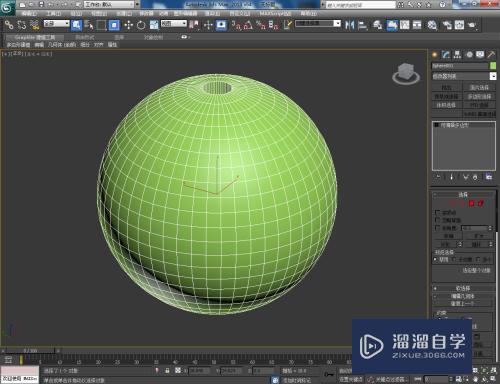
Task: Select 禁用 preview selection radio button
Action: (x=436, y=259)
